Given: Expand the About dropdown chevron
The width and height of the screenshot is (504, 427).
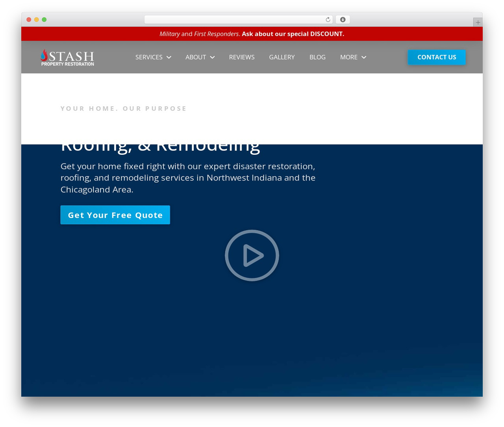Looking at the screenshot, I should 212,57.
